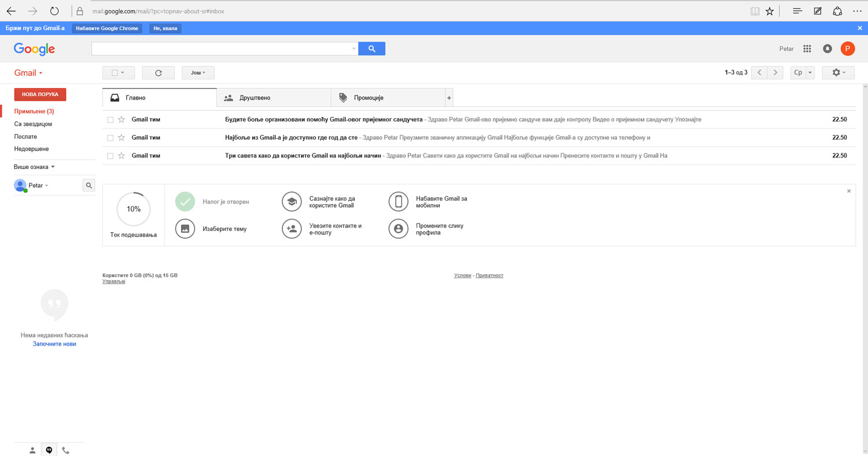Open 'Са звездицом' starred folder
This screenshot has width=868, height=456.
pyautogui.click(x=34, y=124)
